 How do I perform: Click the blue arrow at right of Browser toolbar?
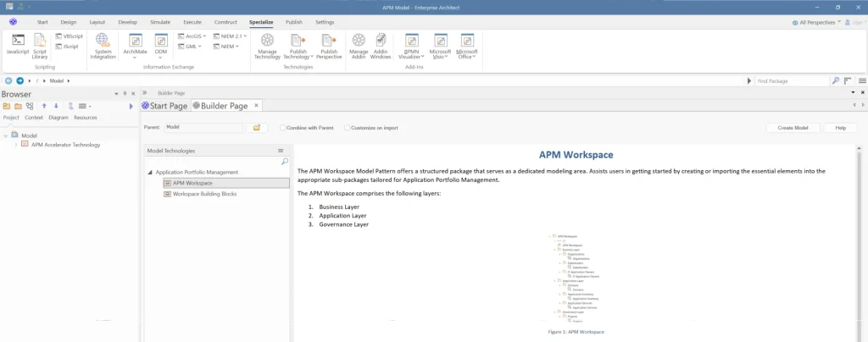[131, 106]
